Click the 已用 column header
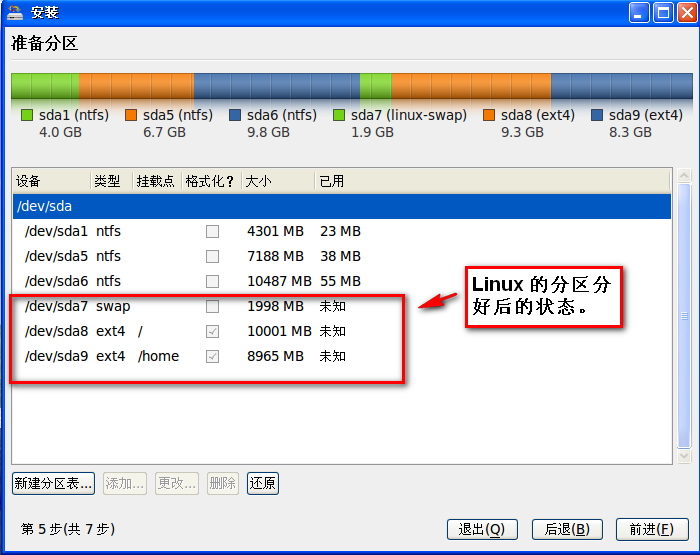The width and height of the screenshot is (700, 555). [x=493, y=181]
